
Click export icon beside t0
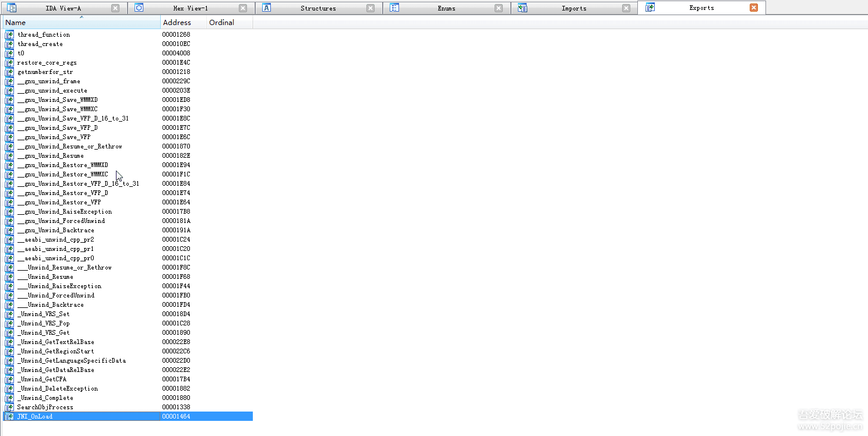pyautogui.click(x=9, y=54)
